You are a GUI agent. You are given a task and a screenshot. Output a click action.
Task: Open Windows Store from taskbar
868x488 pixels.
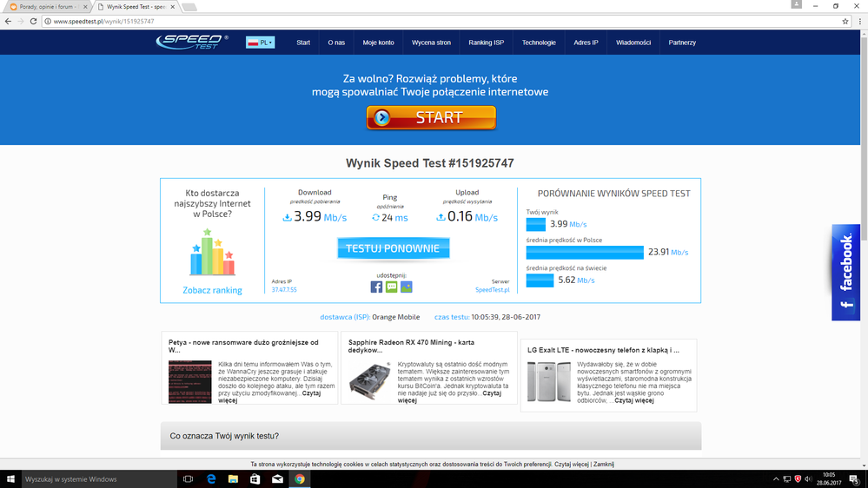255,479
